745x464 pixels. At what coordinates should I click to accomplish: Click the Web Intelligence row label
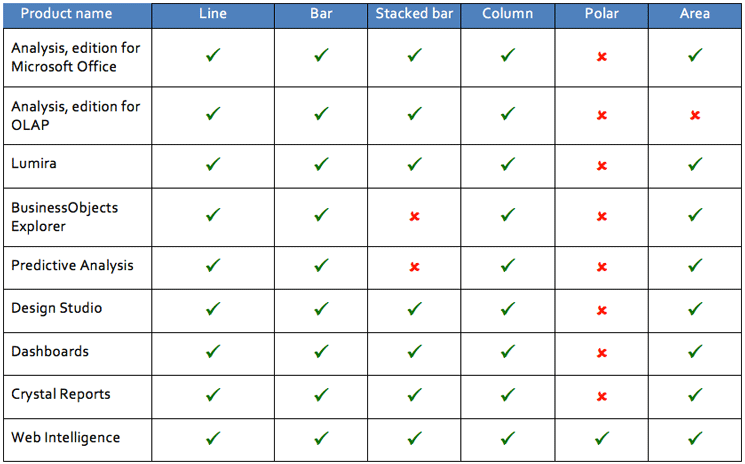click(x=66, y=438)
